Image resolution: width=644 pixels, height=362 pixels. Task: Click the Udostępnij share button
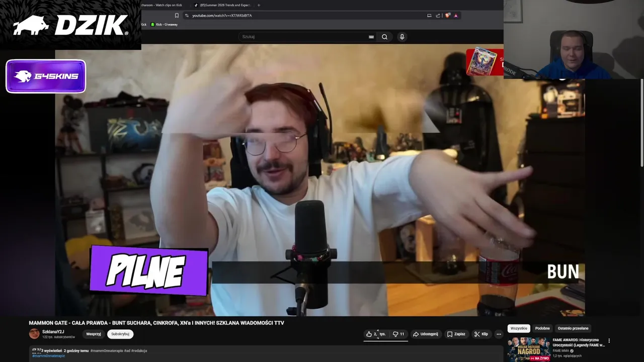point(426,334)
